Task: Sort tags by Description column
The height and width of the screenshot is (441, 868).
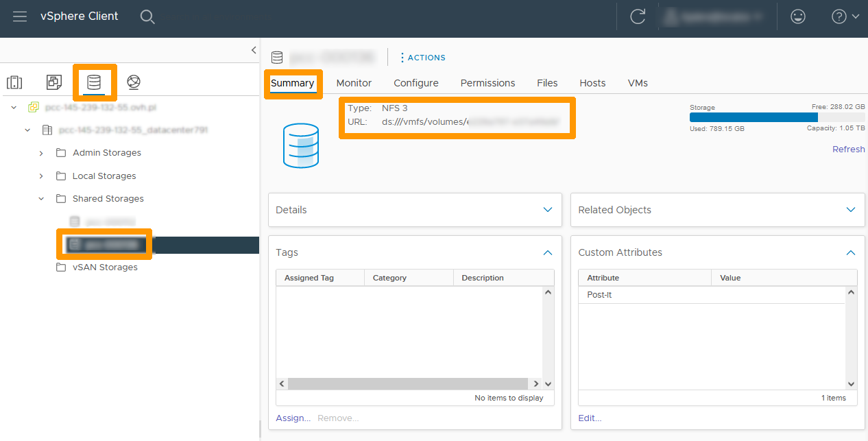Action: pos(504,278)
